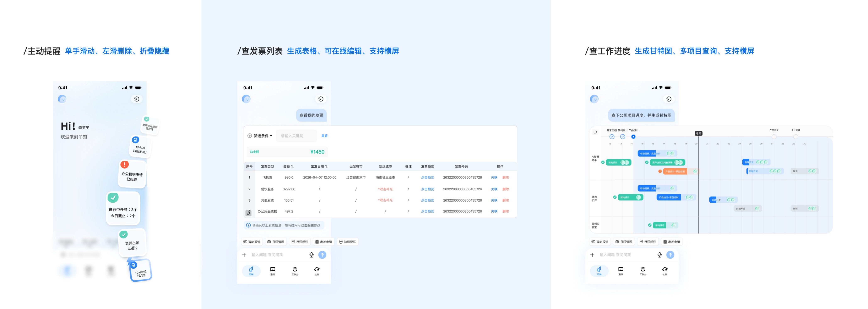Click the 市场调研、竞品分析 bar in AI智慧助手 row
The height and width of the screenshot is (309, 868).
pyautogui.click(x=657, y=153)
